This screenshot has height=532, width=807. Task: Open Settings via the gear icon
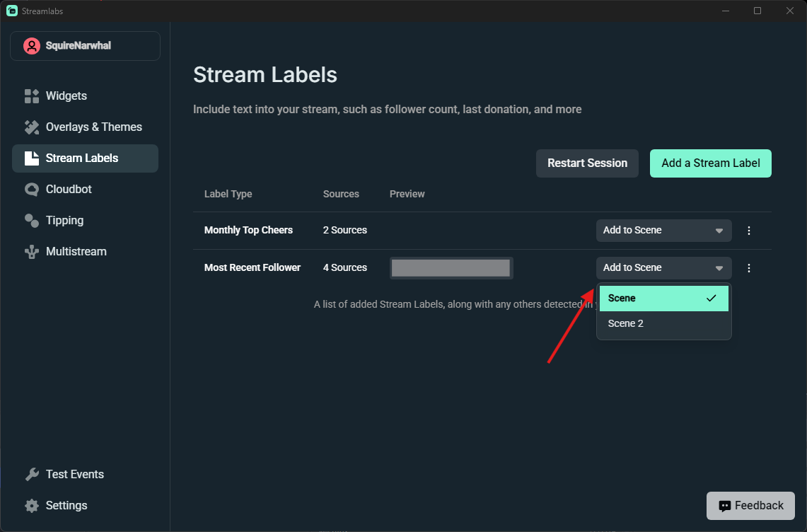[x=33, y=505]
